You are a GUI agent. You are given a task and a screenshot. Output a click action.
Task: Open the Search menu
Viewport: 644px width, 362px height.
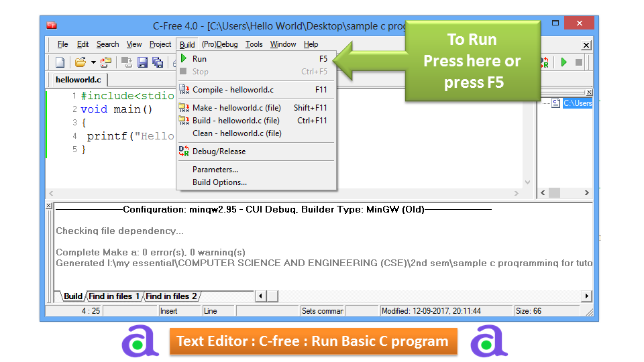point(107,44)
